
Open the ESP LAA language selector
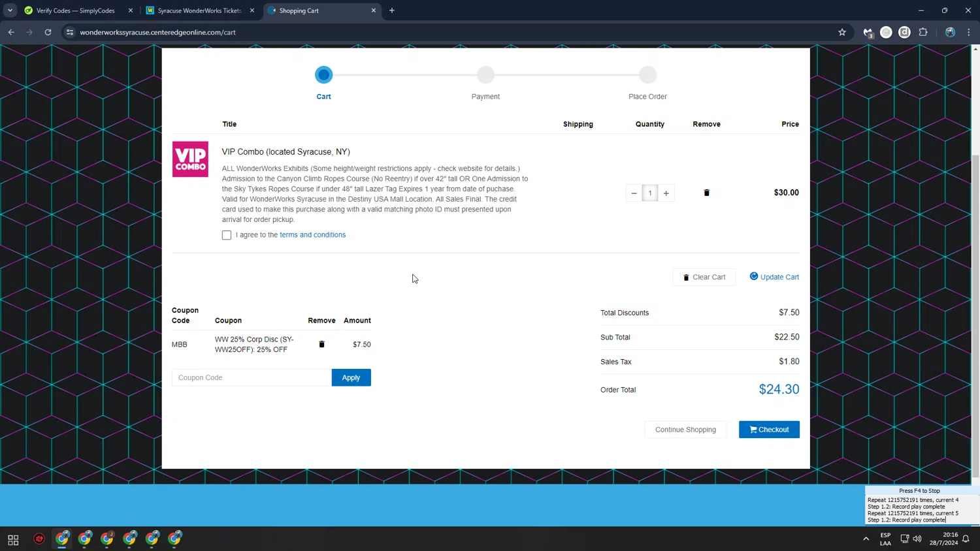tap(885, 539)
